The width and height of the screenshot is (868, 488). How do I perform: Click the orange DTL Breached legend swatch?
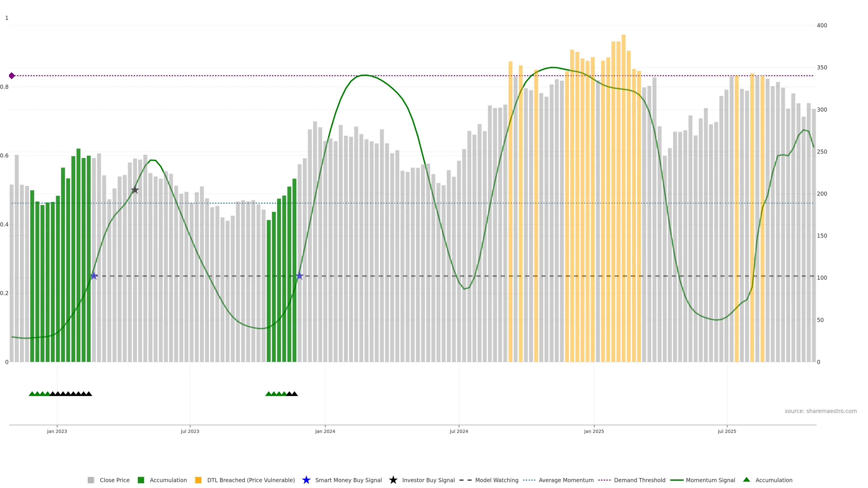pos(198,480)
